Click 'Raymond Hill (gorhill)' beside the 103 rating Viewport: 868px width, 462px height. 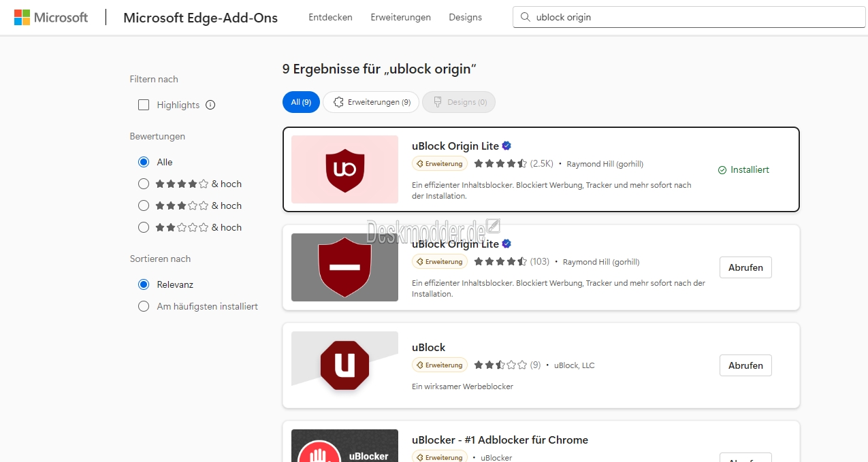click(601, 262)
